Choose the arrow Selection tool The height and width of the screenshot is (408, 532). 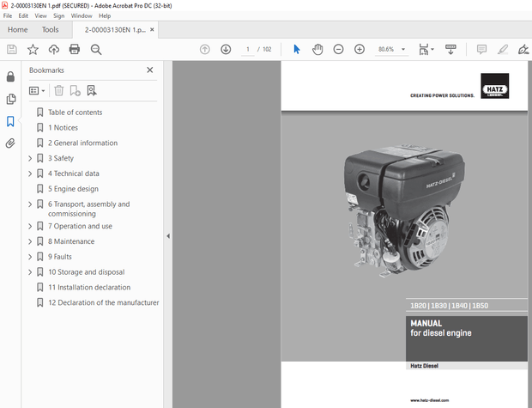coord(297,50)
